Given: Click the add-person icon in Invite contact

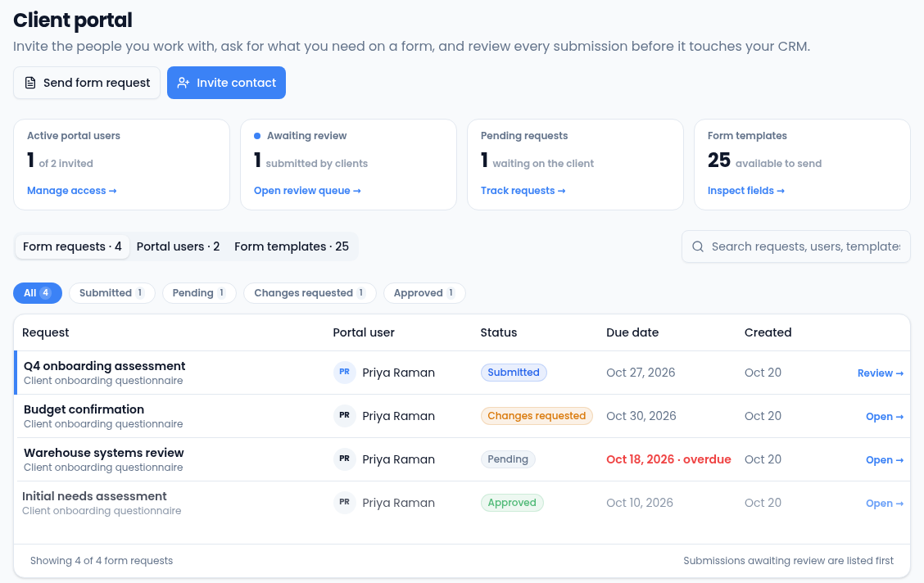Looking at the screenshot, I should (x=183, y=83).
